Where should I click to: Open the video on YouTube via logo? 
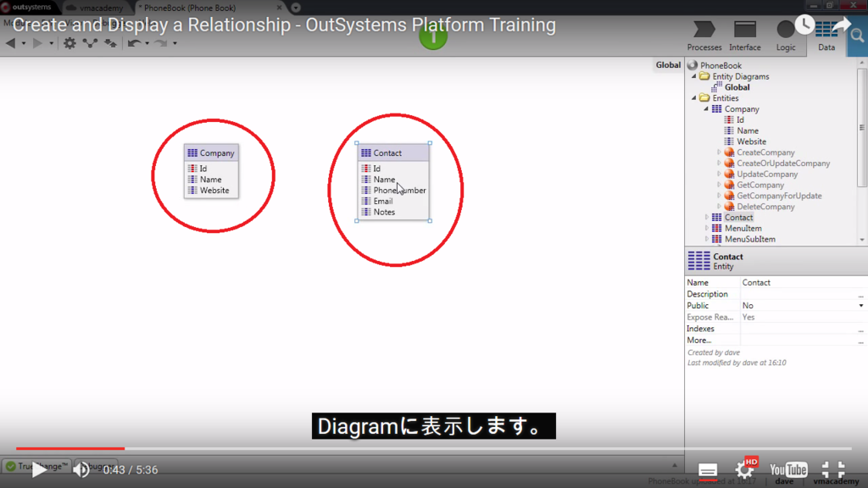[x=788, y=469]
